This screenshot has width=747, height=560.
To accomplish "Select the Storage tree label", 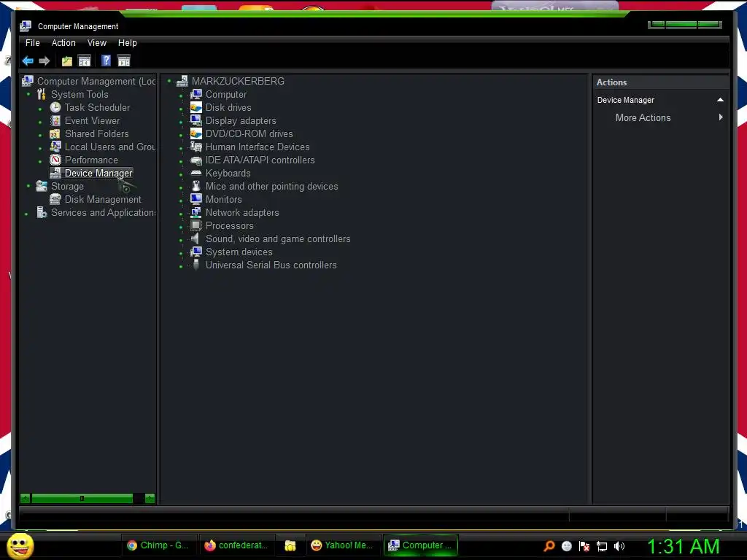I will pyautogui.click(x=67, y=186).
